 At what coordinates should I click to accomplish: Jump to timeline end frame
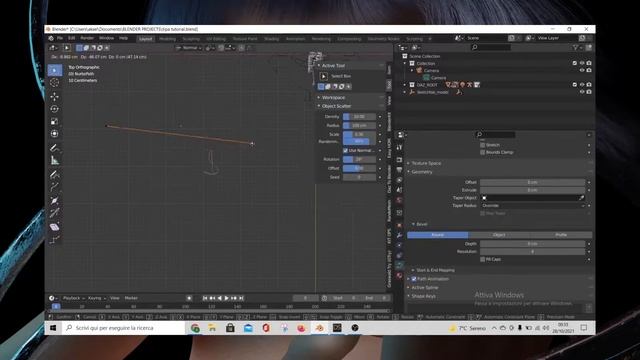pos(241,298)
